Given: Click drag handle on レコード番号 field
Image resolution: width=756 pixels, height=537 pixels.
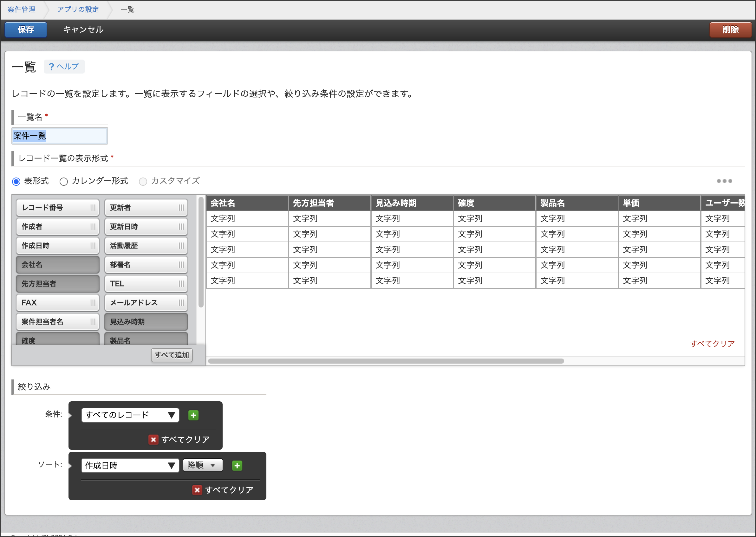Looking at the screenshot, I should 93,208.
